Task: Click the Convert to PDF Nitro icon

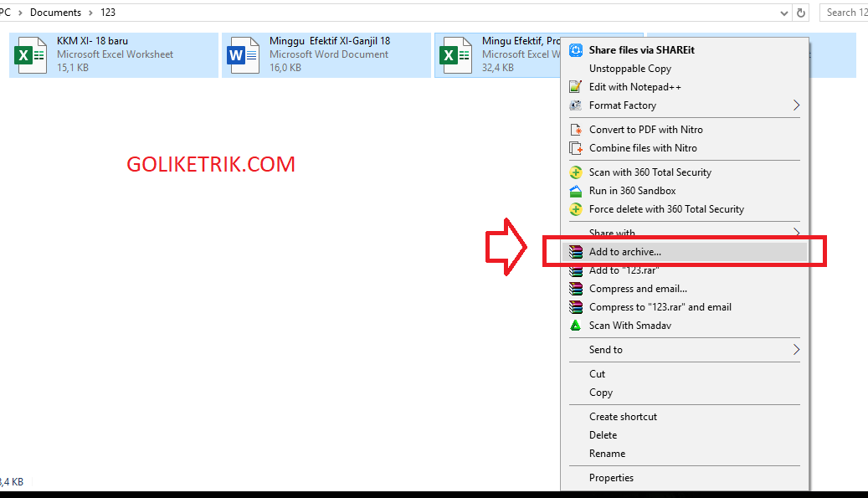Action: (576, 130)
